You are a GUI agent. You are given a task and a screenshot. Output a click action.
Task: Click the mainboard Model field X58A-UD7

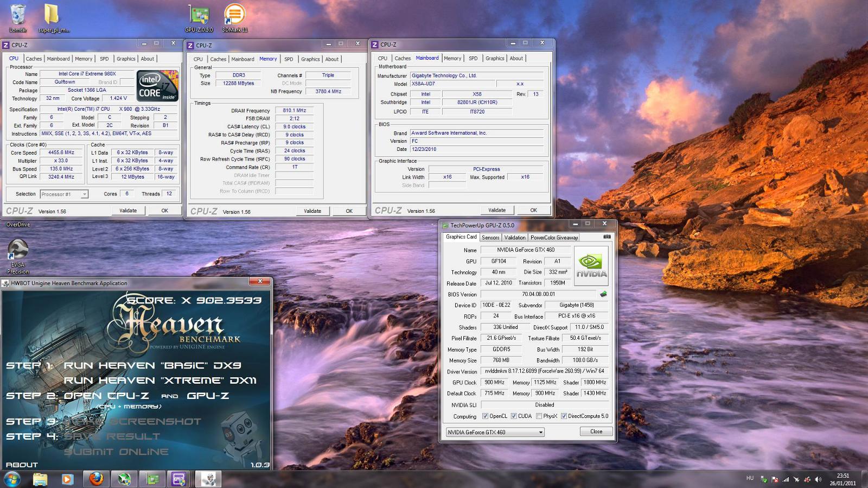(x=452, y=84)
